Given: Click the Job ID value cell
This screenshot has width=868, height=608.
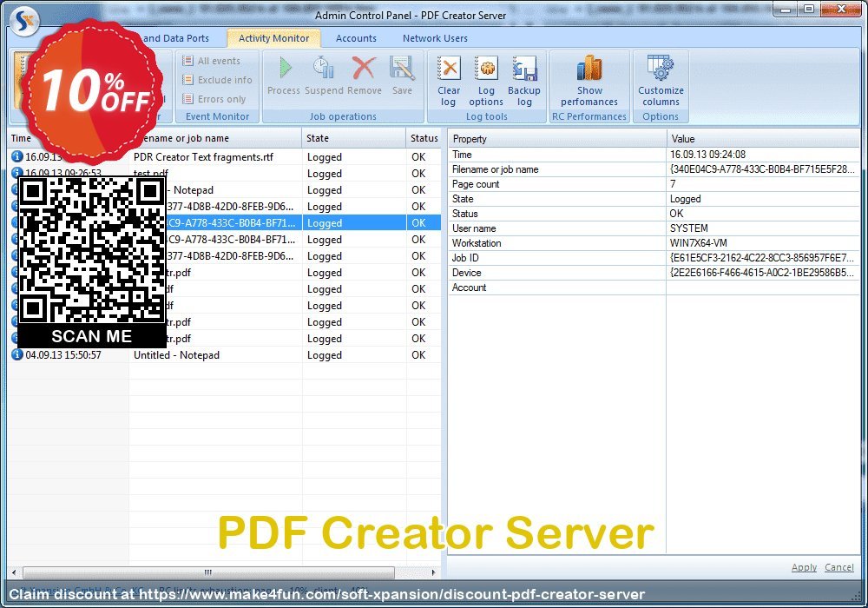Looking at the screenshot, I should (x=763, y=257).
